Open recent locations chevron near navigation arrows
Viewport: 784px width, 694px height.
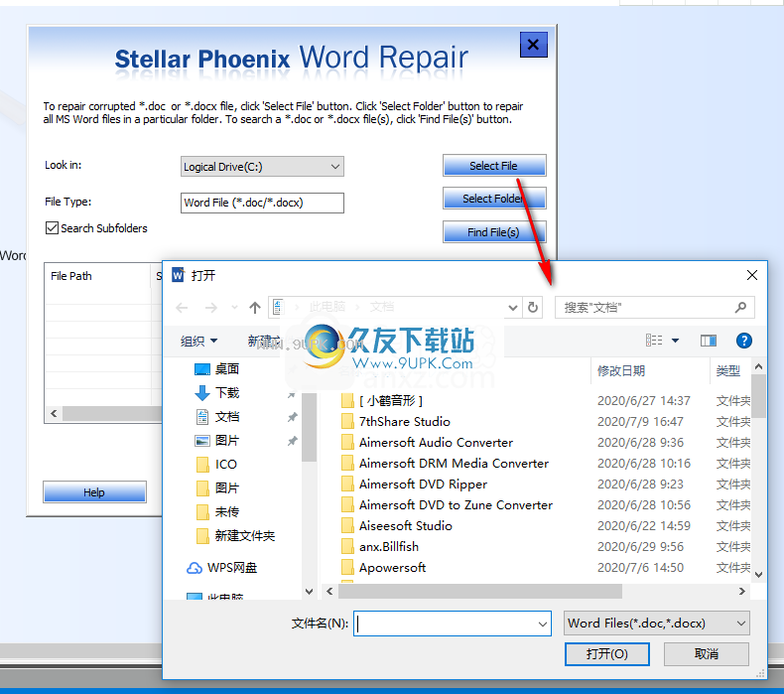(x=234, y=307)
